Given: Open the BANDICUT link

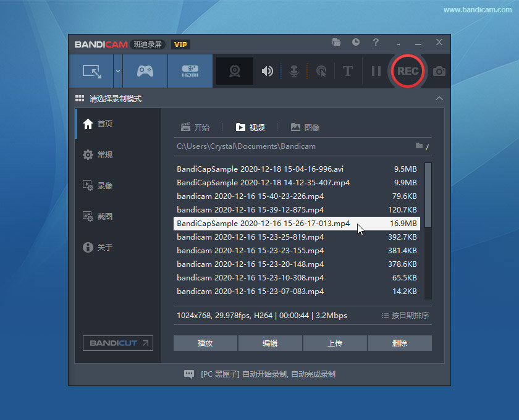Looking at the screenshot, I should tap(117, 343).
